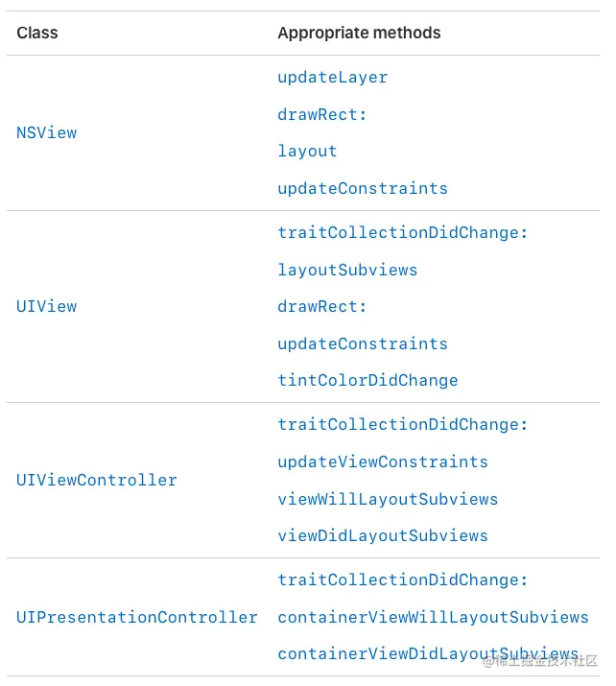Click drawRect: in the UIView row
This screenshot has width=616, height=686.
pos(322,307)
